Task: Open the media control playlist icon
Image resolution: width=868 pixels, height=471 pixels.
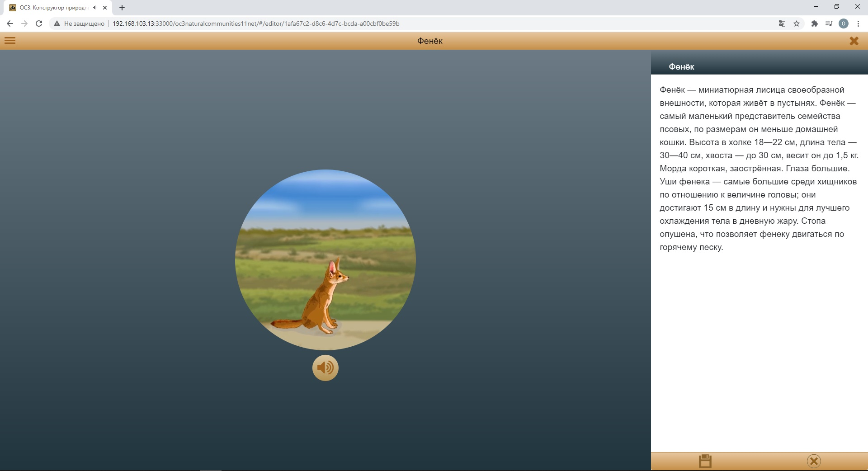Action: 829,24
